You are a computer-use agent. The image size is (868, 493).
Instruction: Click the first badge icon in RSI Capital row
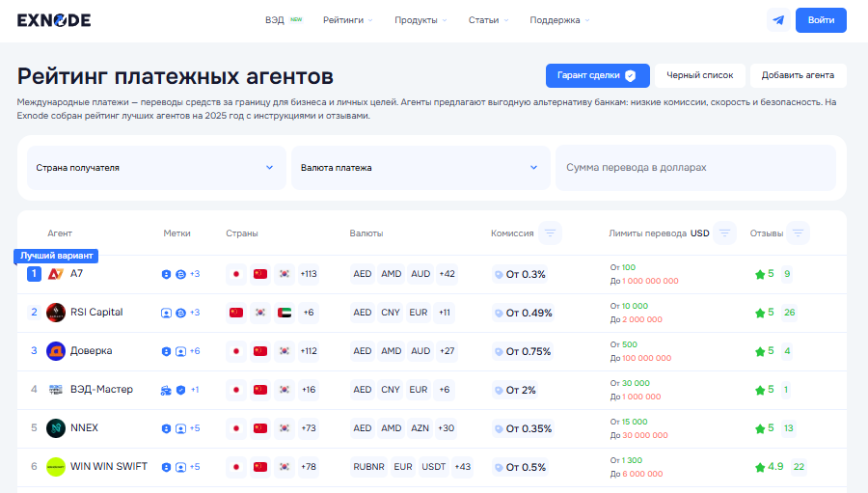[166, 313]
